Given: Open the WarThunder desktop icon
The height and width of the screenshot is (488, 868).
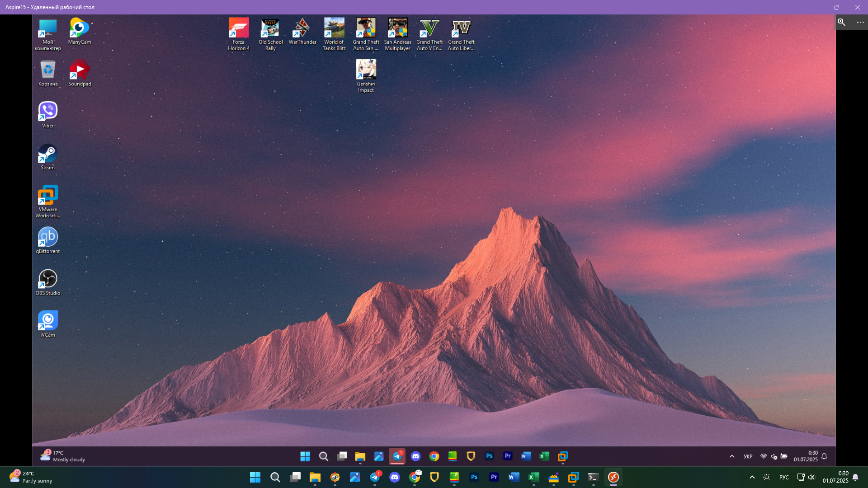Looking at the screenshot, I should (302, 31).
